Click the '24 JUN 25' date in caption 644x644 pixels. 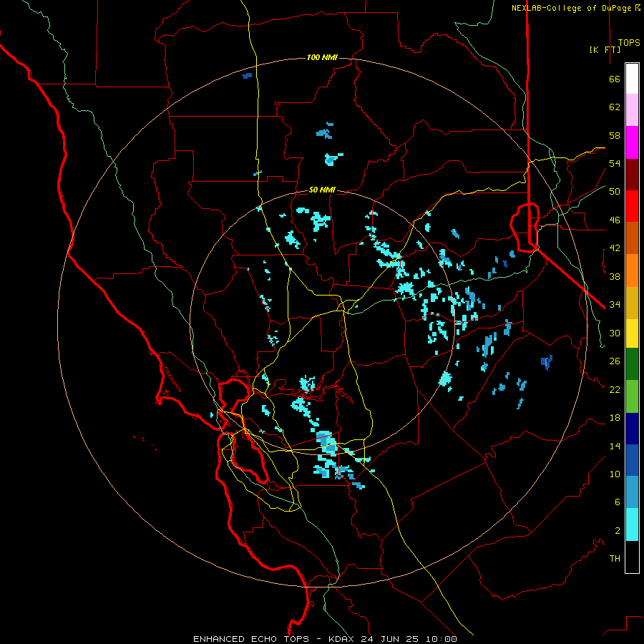pyautogui.click(x=390, y=639)
